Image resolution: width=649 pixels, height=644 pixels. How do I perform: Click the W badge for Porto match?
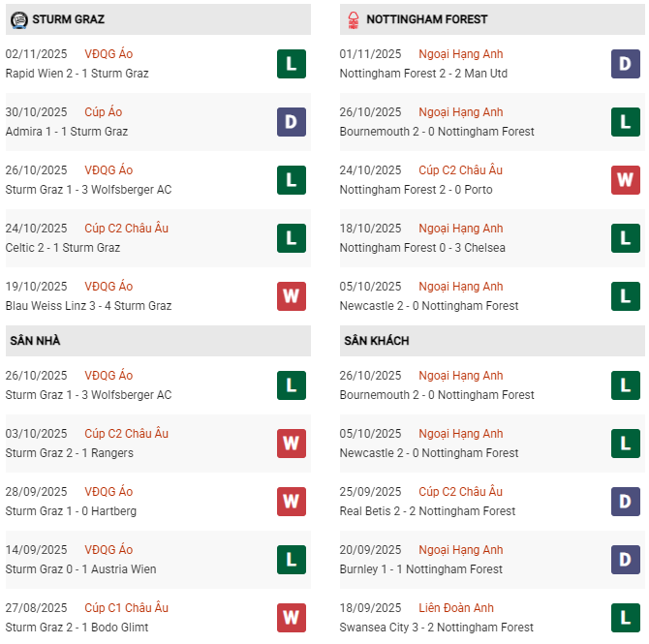click(625, 180)
